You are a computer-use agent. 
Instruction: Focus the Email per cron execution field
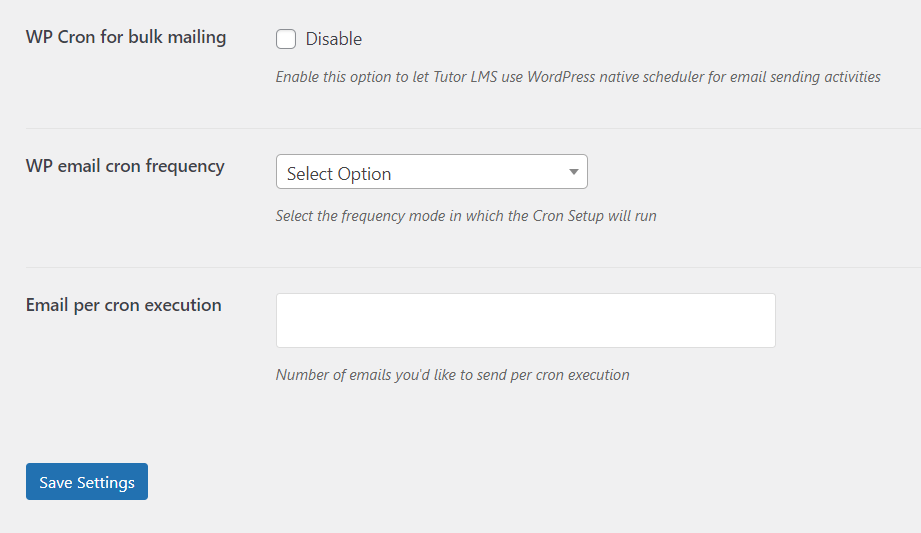[x=525, y=320]
